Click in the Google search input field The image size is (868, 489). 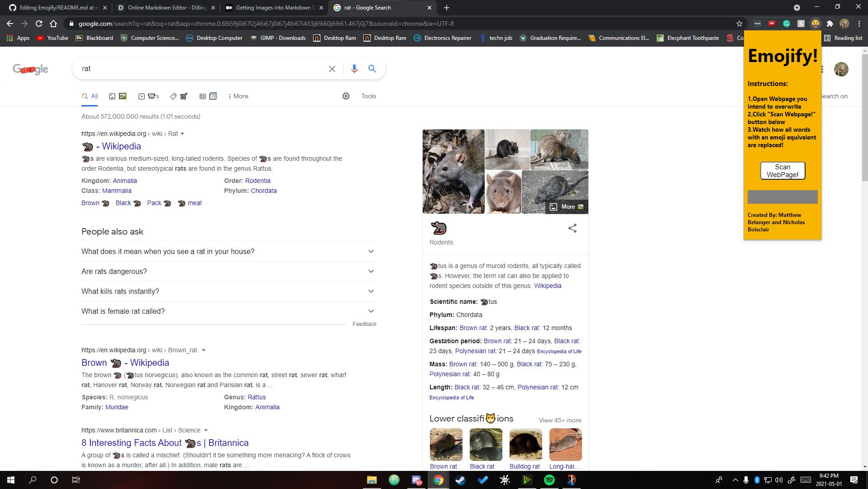point(201,69)
